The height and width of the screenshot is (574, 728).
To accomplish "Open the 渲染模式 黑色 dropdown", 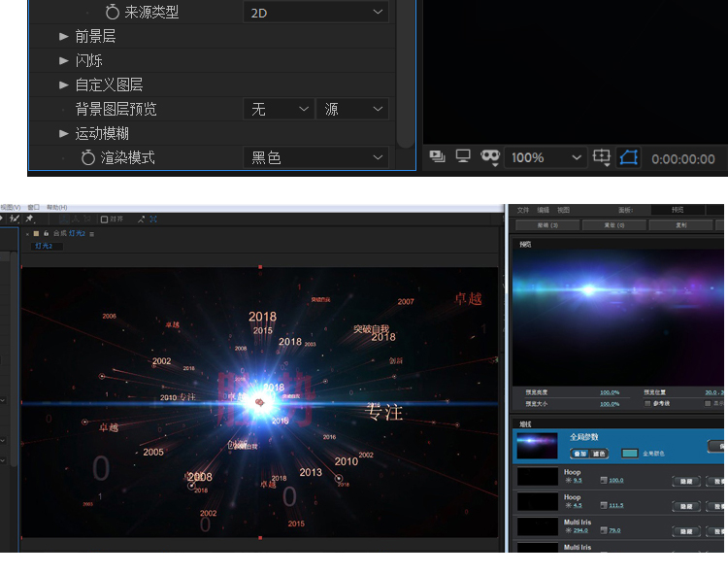I will [316, 158].
